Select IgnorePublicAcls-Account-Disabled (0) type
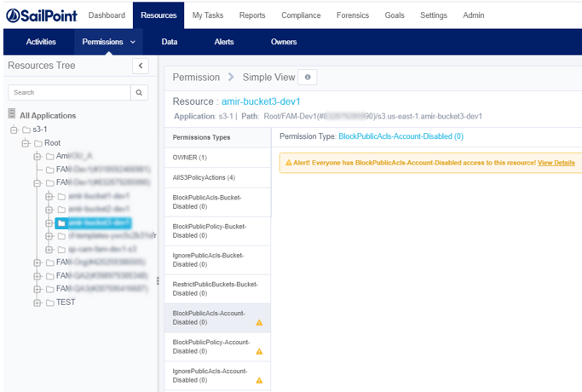The height and width of the screenshot is (392, 582). [x=217, y=376]
